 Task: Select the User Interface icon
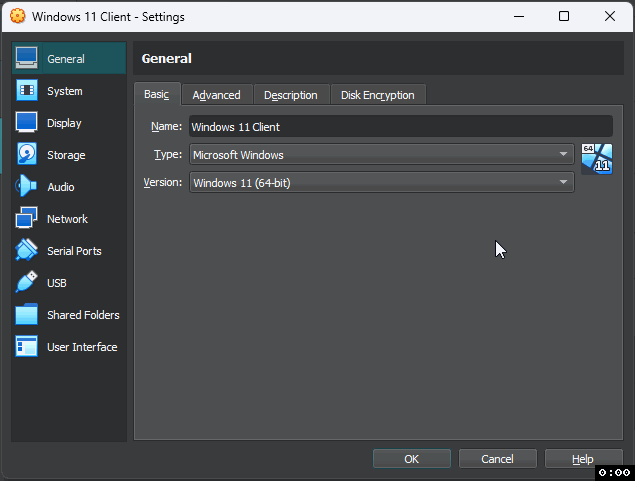coord(27,346)
